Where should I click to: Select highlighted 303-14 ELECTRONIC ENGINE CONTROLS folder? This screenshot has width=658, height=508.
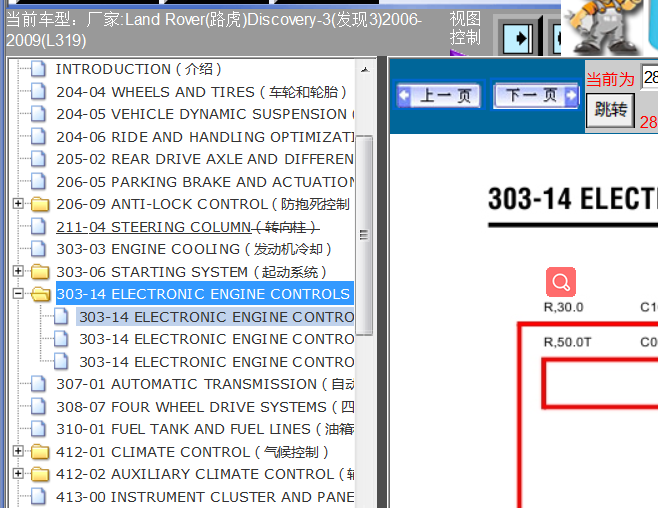click(205, 294)
